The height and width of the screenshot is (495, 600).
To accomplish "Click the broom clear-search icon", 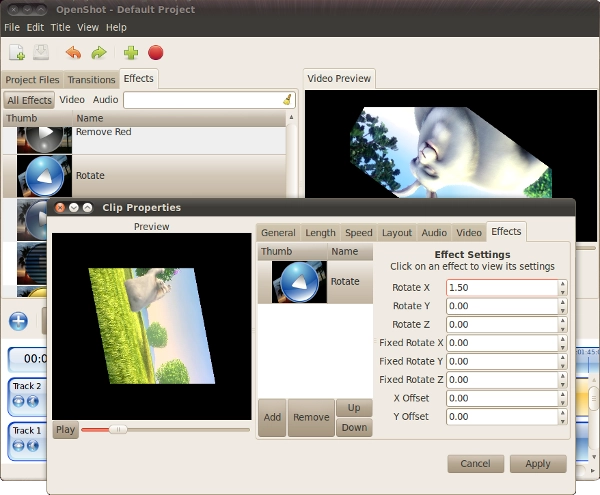I will (287, 100).
